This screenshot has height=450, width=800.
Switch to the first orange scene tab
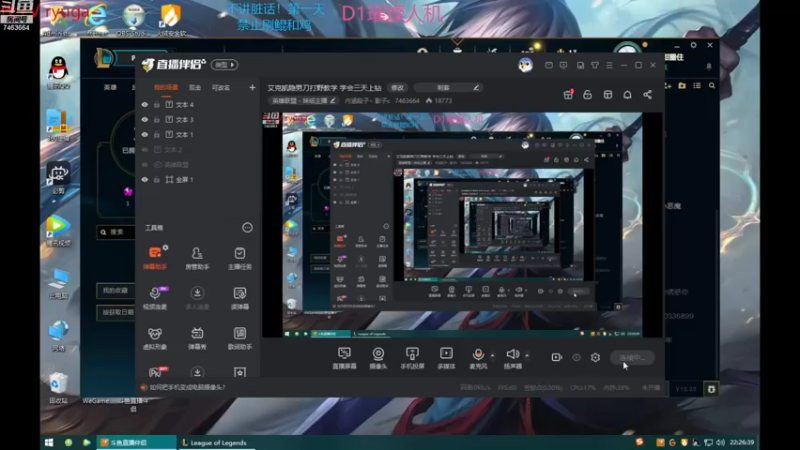coord(166,88)
